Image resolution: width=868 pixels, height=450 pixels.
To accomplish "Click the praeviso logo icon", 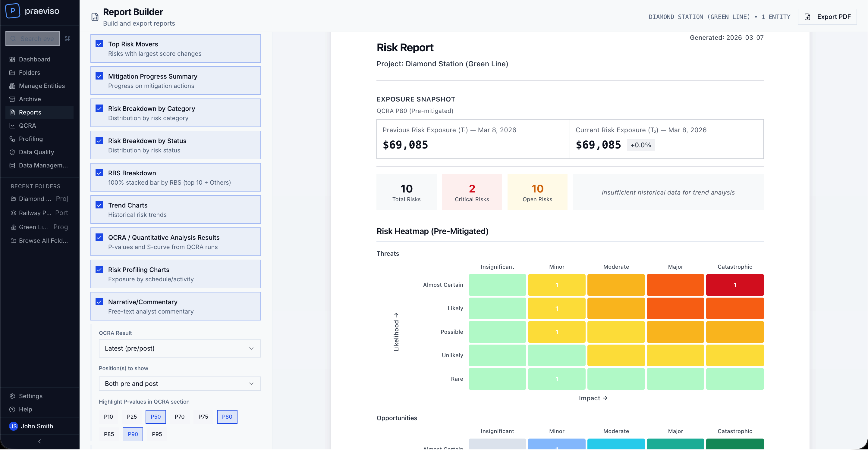I will click(12, 11).
